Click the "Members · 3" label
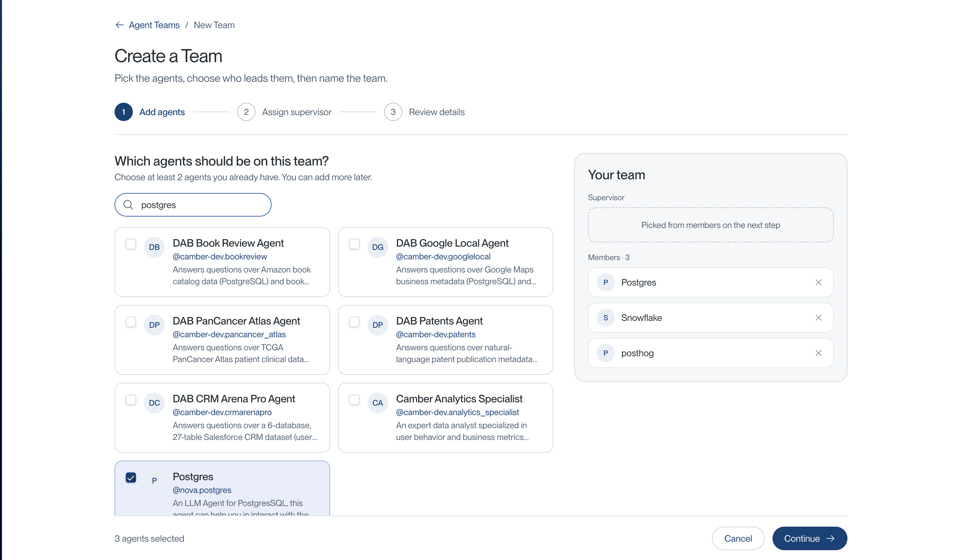Viewport: 960px width, 560px height. point(608,257)
